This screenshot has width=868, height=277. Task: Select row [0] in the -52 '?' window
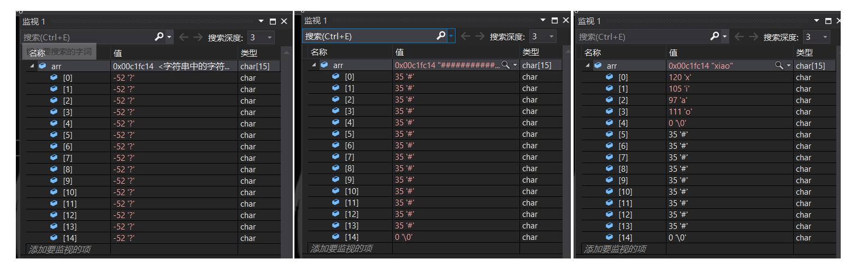pyautogui.click(x=153, y=77)
